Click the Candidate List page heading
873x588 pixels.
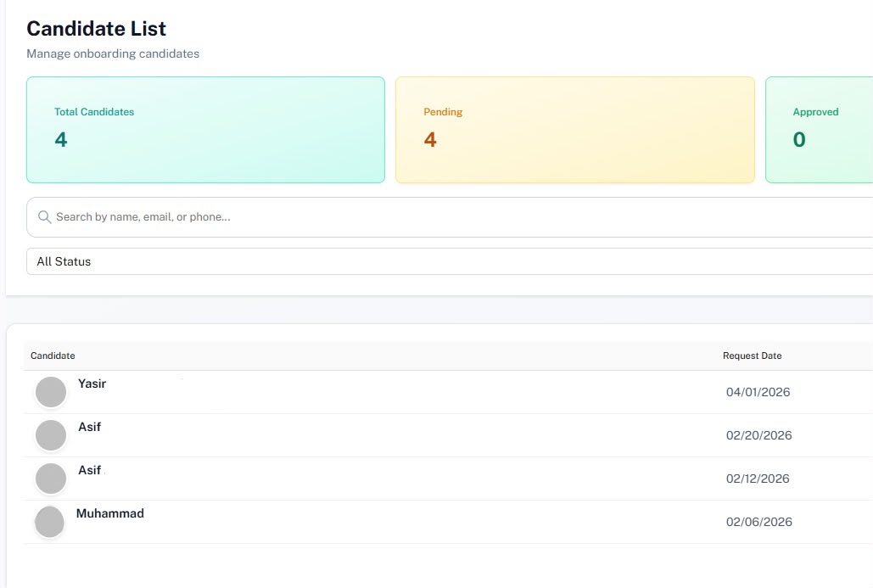(x=97, y=28)
